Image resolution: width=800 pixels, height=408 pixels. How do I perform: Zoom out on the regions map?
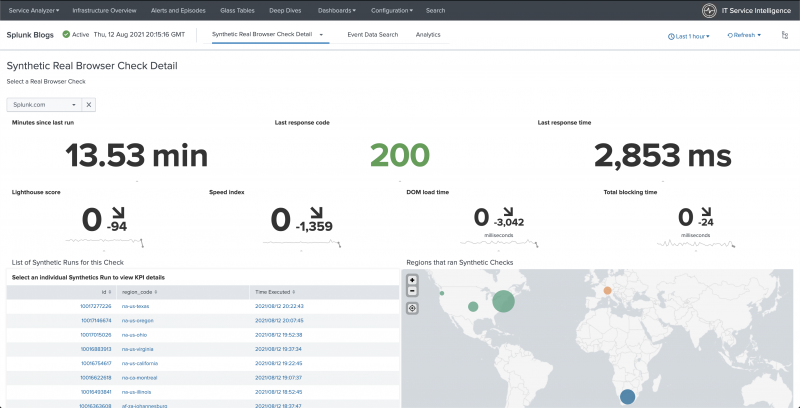[x=412, y=291]
